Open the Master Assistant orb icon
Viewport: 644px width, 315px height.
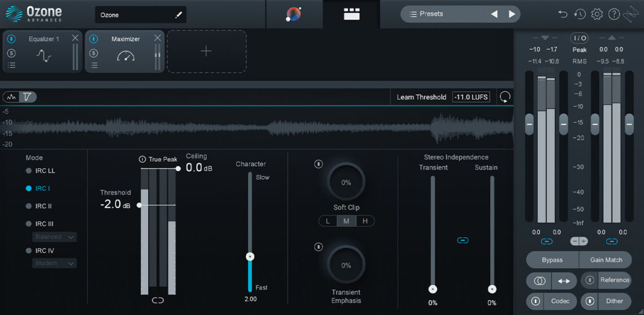pyautogui.click(x=293, y=14)
